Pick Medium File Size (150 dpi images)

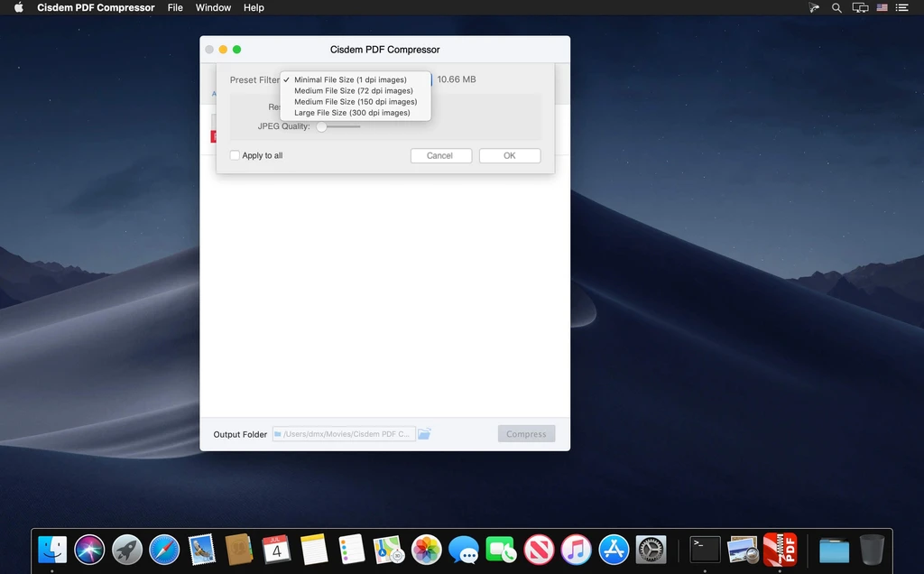[356, 102]
